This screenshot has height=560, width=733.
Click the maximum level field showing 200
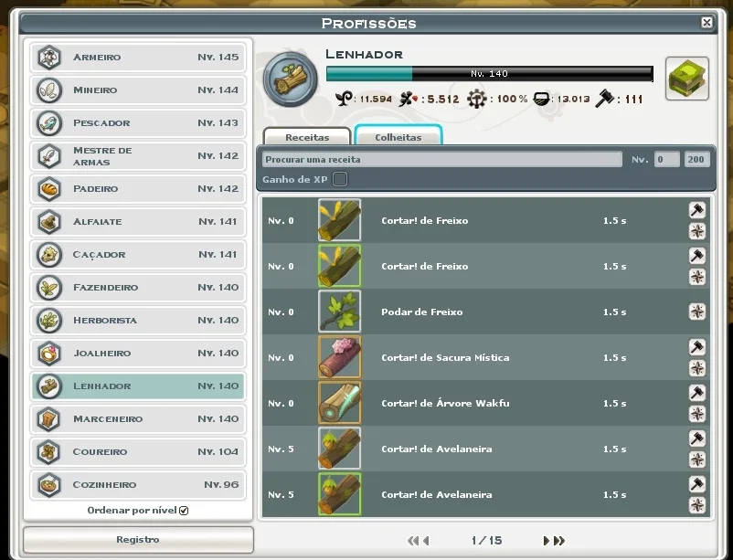point(696,159)
